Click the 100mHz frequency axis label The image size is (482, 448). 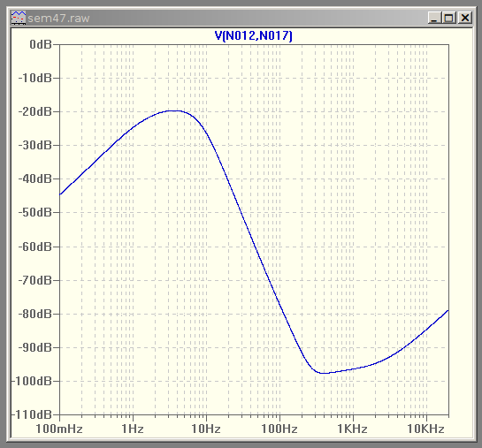click(59, 429)
